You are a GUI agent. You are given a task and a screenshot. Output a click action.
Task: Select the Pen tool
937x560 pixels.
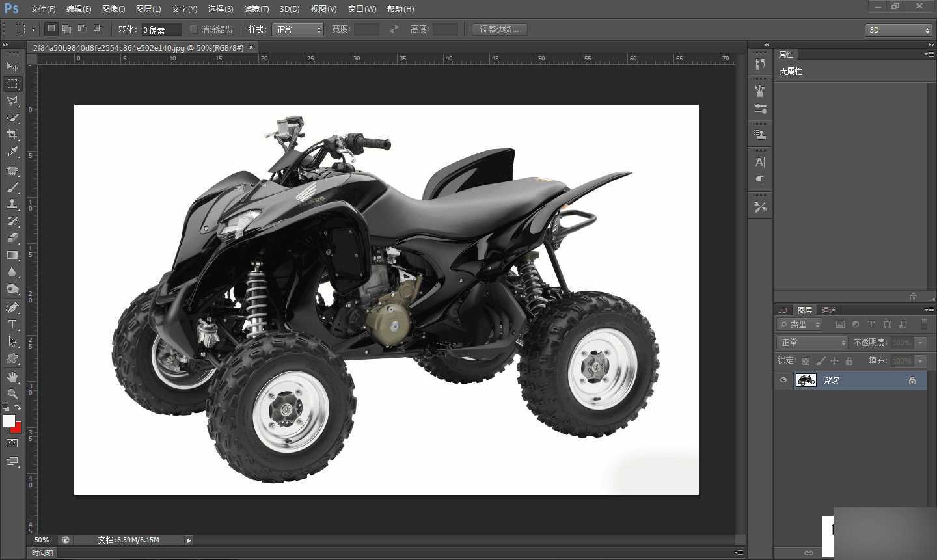tap(12, 307)
